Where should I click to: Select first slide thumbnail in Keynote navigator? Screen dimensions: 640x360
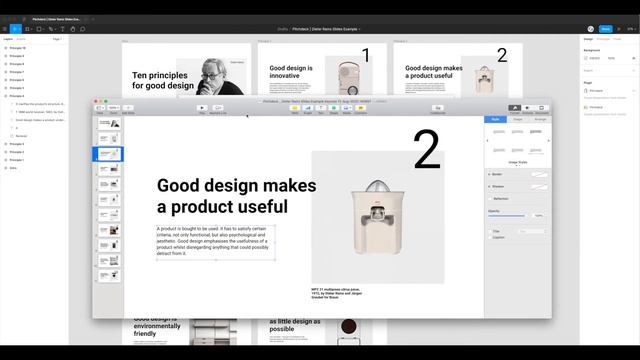coord(109,123)
